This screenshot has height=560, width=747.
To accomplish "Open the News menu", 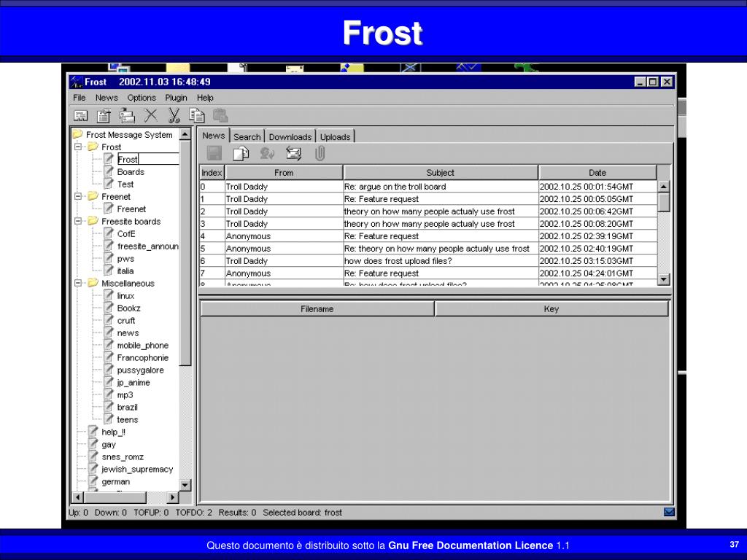I will 107,98.
